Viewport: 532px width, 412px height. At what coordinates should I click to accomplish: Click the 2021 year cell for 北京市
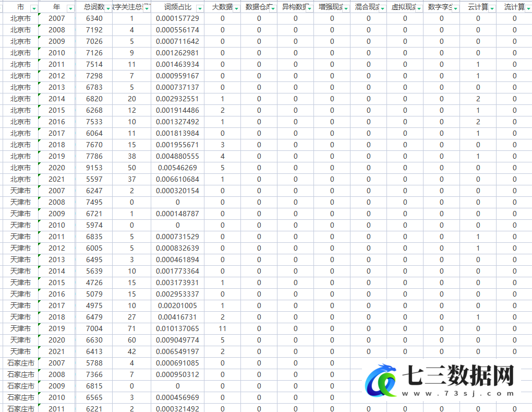tap(57, 179)
